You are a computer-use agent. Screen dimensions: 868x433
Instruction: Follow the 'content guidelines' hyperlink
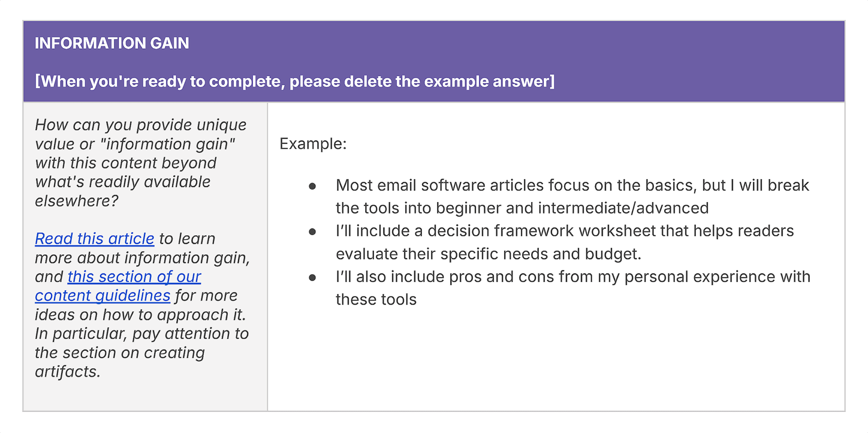[103, 296]
